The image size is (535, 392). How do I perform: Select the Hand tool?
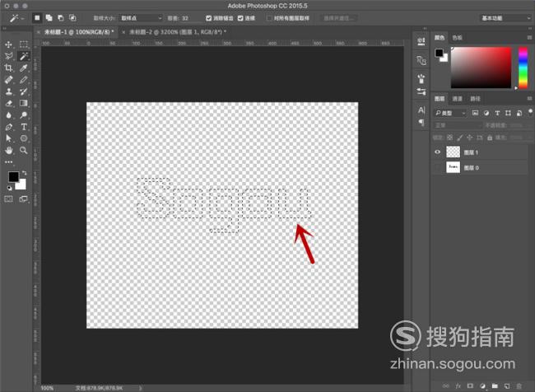[x=8, y=150]
